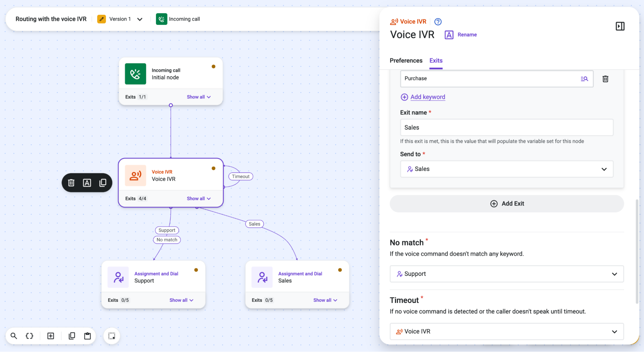Screen dimensions: 644x352
Task: Delete the Purchase keyword with trash icon
Action: (605, 79)
